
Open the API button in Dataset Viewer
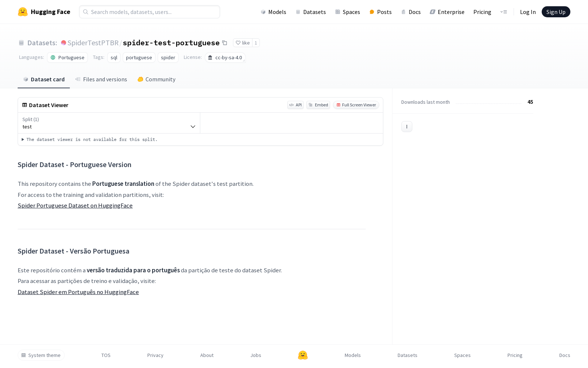(295, 105)
